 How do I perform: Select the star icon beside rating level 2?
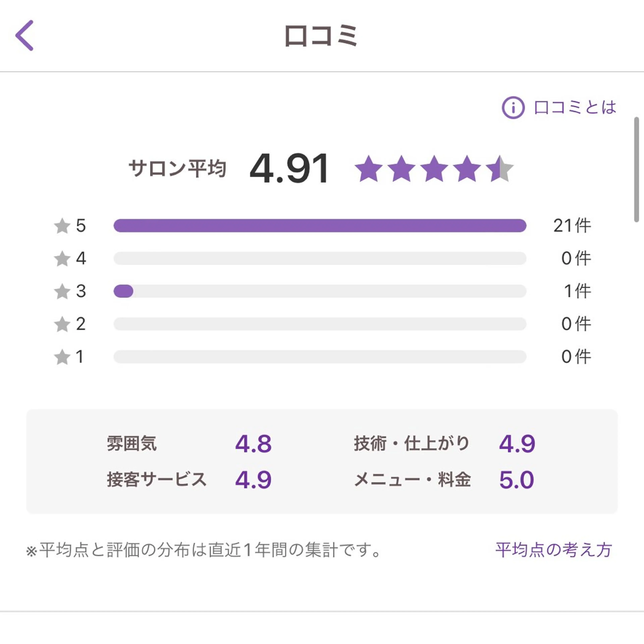62,324
